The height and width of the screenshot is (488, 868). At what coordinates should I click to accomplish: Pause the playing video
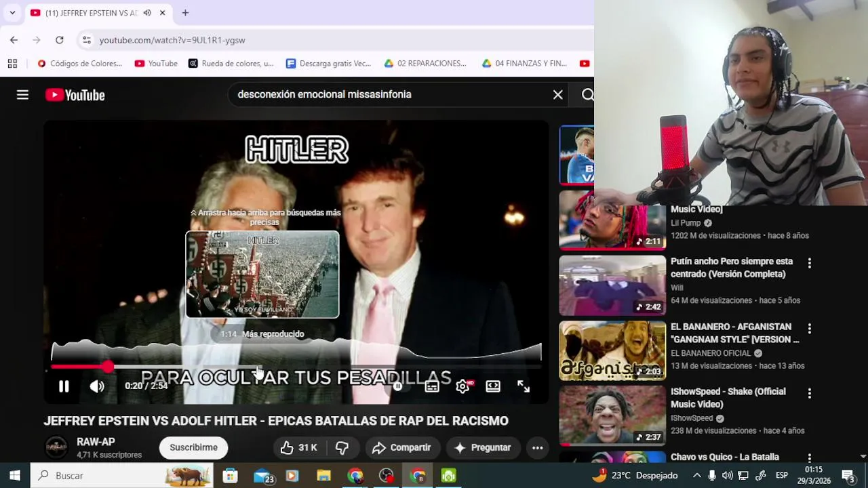pyautogui.click(x=64, y=386)
